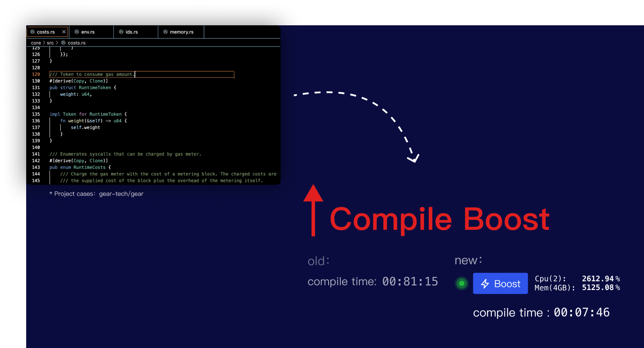Click 'impl Token for RuntimeToken {' line

tap(88, 114)
